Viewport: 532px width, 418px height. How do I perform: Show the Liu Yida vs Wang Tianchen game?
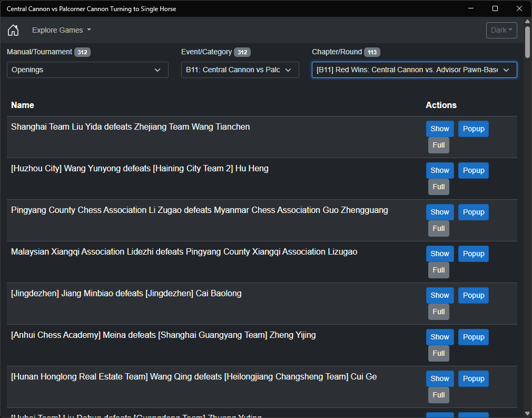440,129
